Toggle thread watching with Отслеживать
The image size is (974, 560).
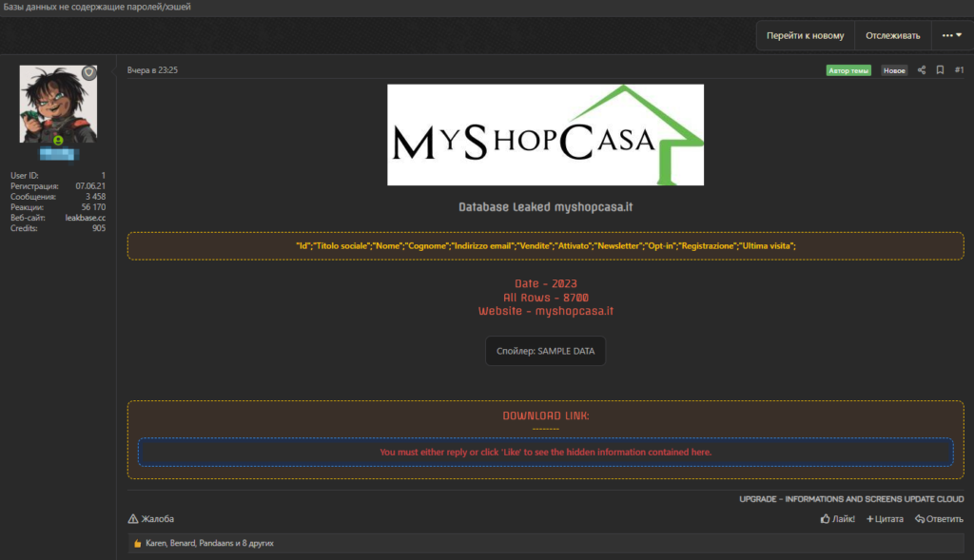click(892, 36)
